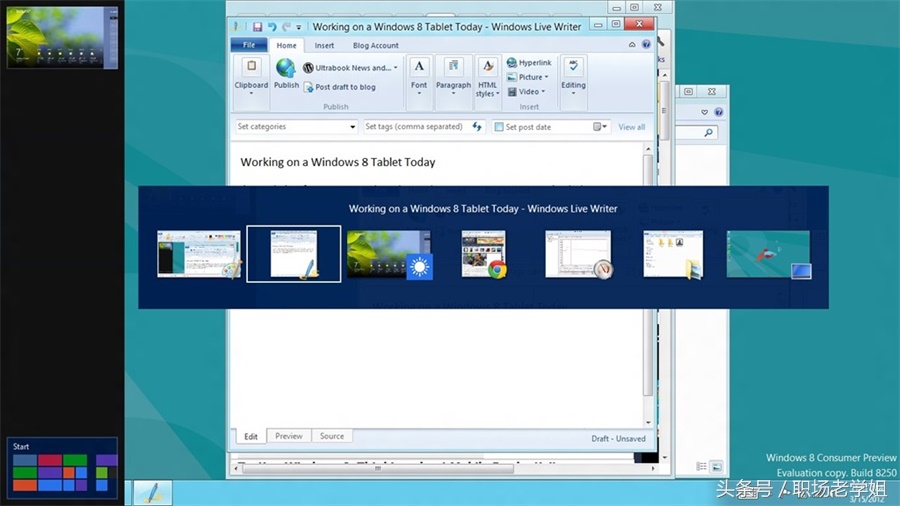Click the Redo arrow in title bar
The width and height of the screenshot is (900, 506).
(286, 27)
